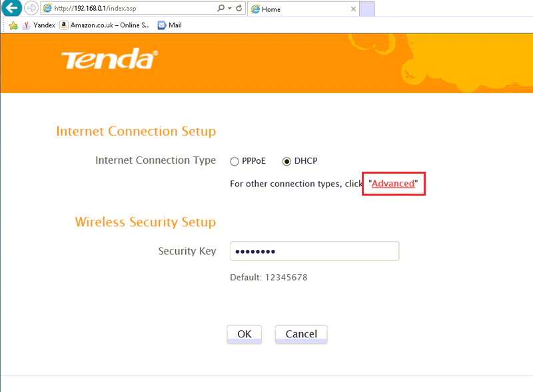The height and width of the screenshot is (392, 533).
Task: Open a new blank browser tab
Action: tap(367, 9)
